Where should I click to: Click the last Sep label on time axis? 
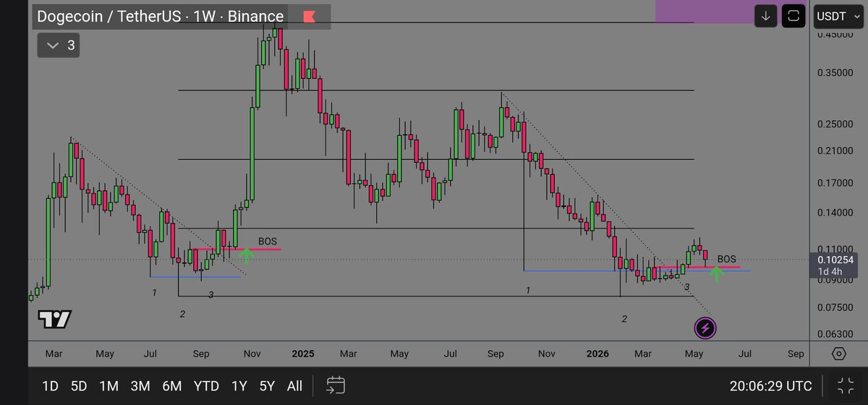[x=795, y=354]
